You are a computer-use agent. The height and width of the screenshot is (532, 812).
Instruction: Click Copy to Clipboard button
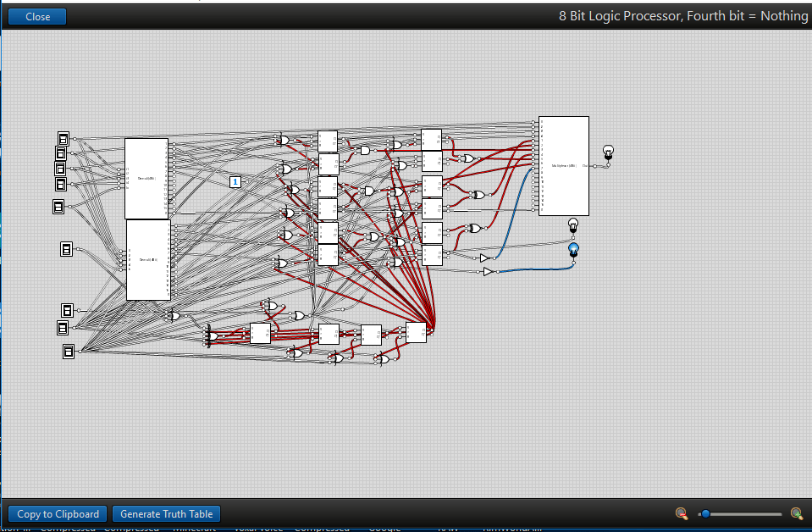pyautogui.click(x=58, y=513)
